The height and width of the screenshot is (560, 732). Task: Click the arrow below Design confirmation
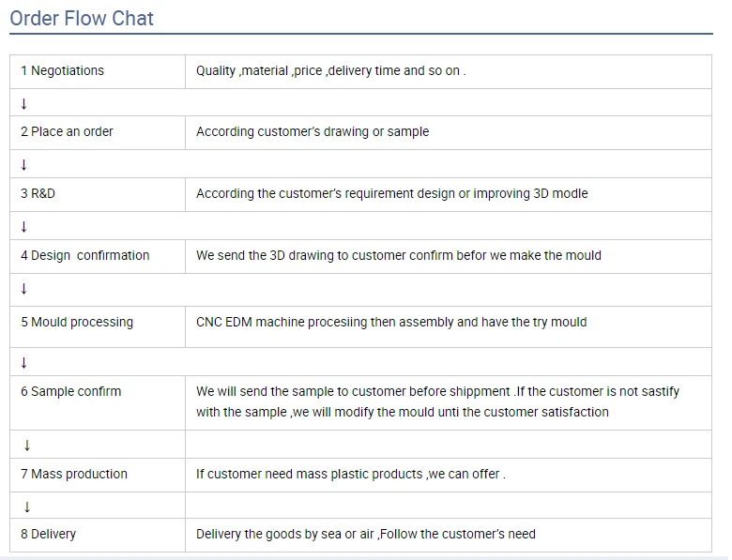click(23, 289)
